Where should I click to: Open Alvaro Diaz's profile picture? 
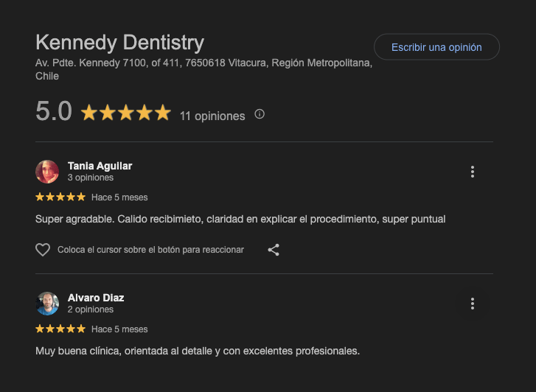pos(47,304)
